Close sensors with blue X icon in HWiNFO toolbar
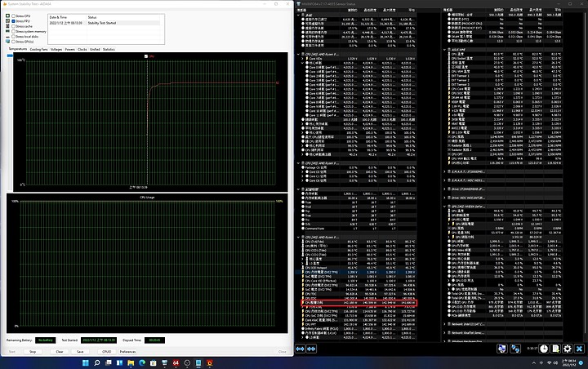Image resolution: width=588 pixels, height=369 pixels. pos(579,349)
